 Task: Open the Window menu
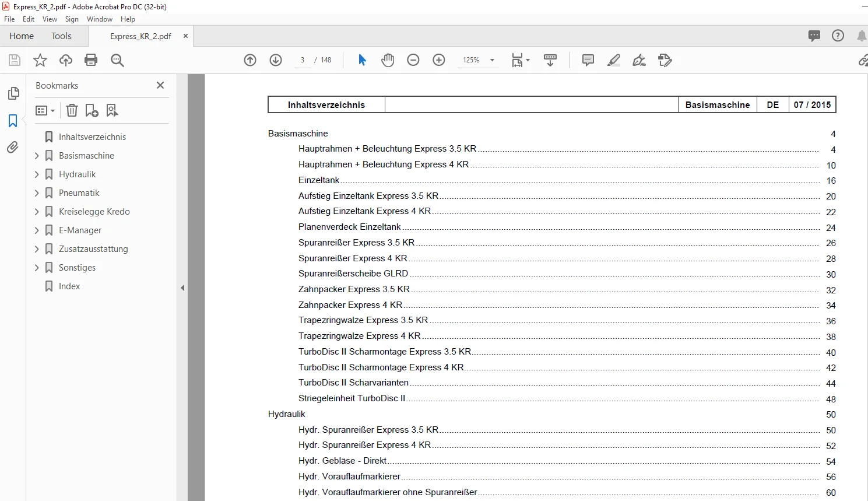[100, 19]
